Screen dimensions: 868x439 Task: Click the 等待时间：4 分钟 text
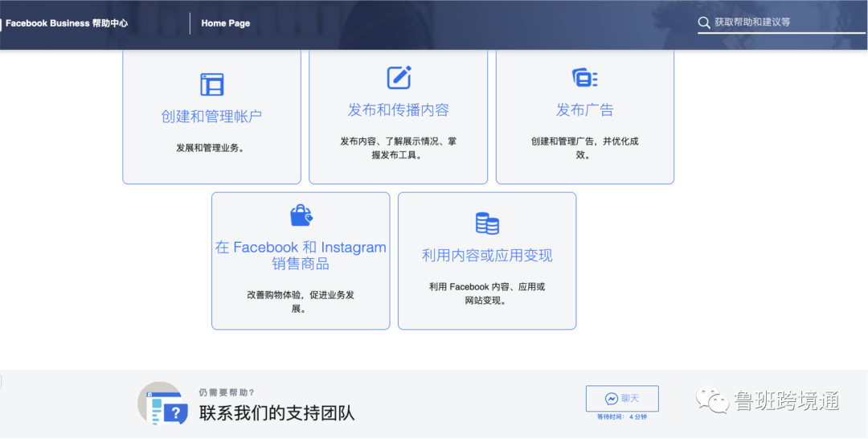coord(621,416)
